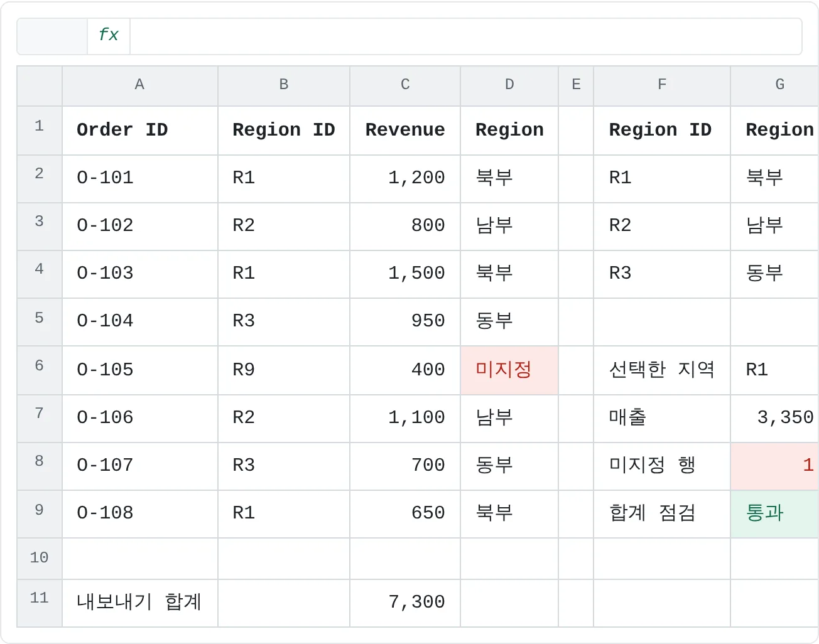Image resolution: width=819 pixels, height=644 pixels.
Task: Click the revenue value 1,100
Action: [x=405, y=419]
